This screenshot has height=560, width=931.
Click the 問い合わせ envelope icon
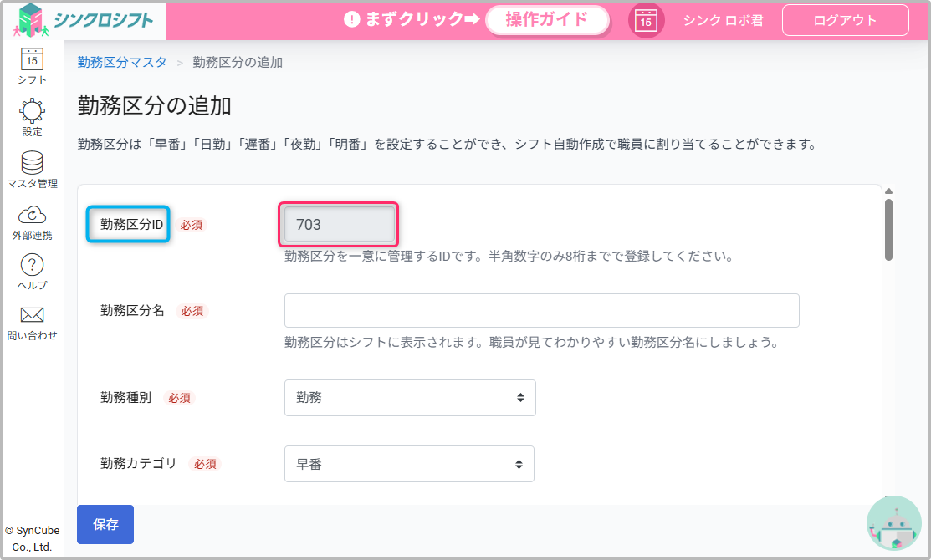32,315
